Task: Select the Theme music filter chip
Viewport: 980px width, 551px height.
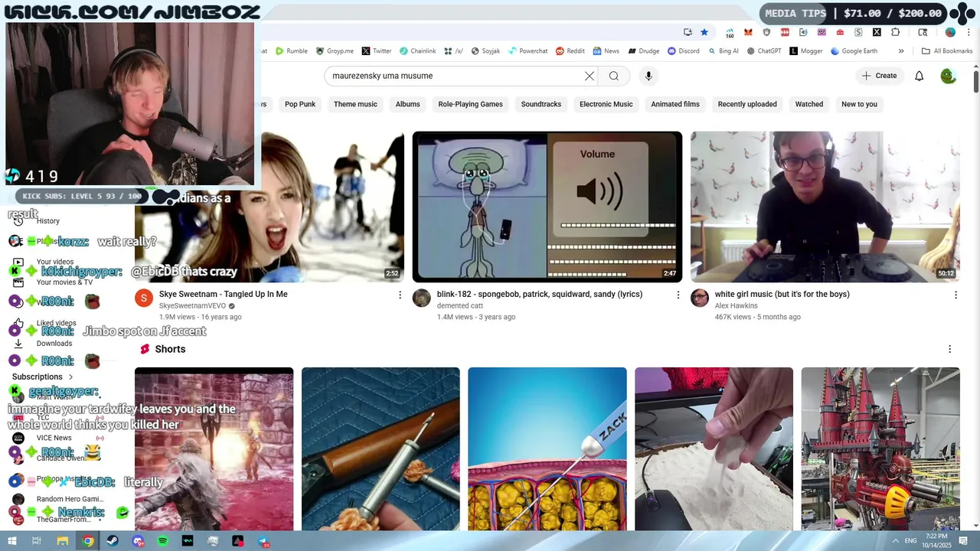Action: click(x=355, y=104)
